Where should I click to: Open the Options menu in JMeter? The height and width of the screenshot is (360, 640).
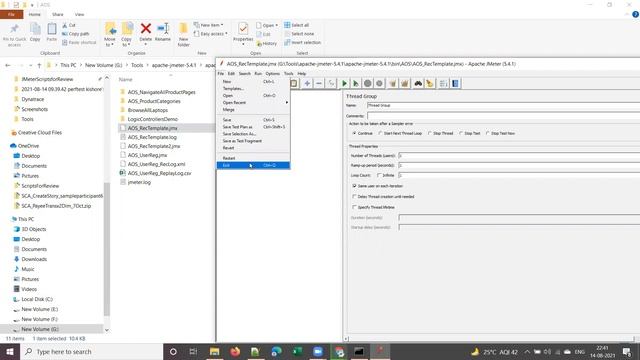pyautogui.click(x=273, y=73)
